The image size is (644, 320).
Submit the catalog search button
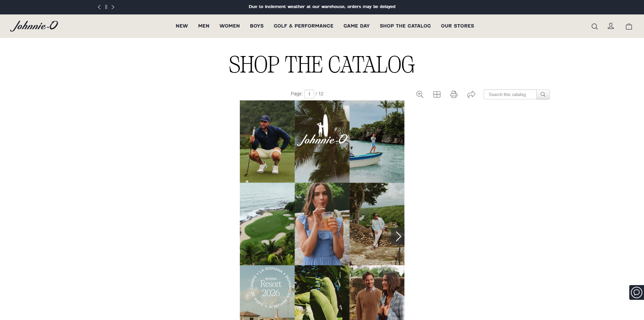(x=543, y=94)
